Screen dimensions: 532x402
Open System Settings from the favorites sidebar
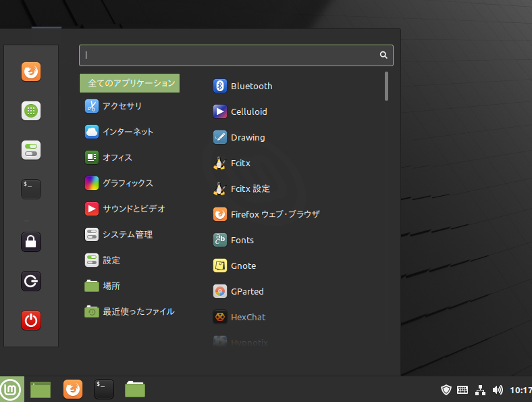[31, 150]
